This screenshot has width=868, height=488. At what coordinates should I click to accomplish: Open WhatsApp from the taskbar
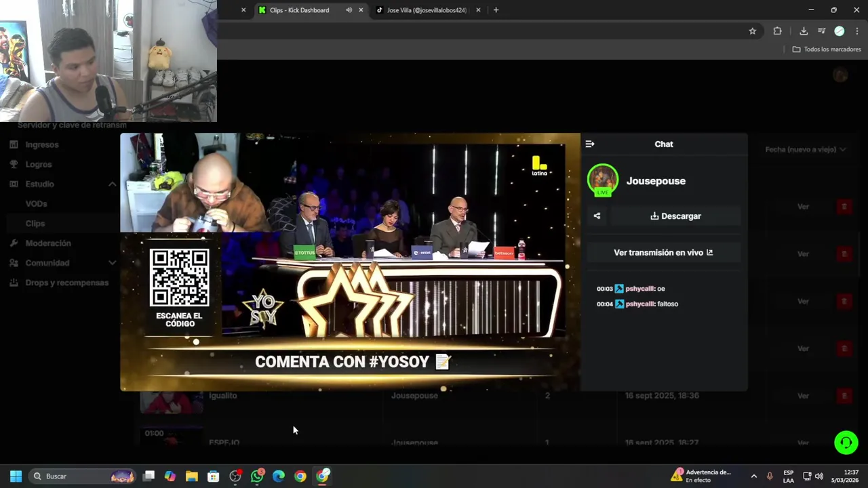pos(257,476)
